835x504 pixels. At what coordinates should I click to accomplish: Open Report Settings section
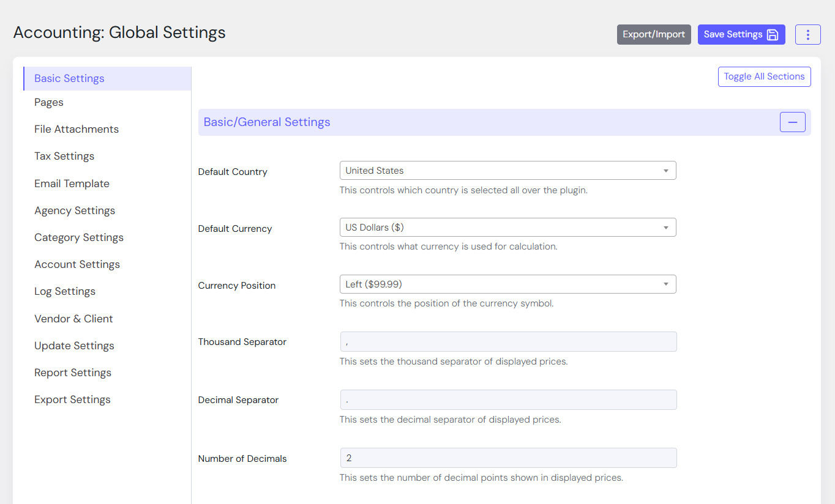coord(73,373)
